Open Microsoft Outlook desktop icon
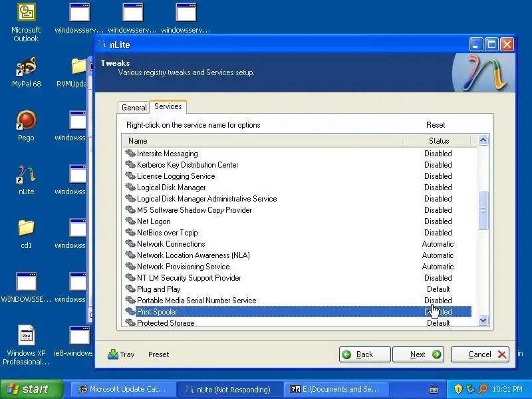Viewport: 532px width, 399px height. coord(26,22)
